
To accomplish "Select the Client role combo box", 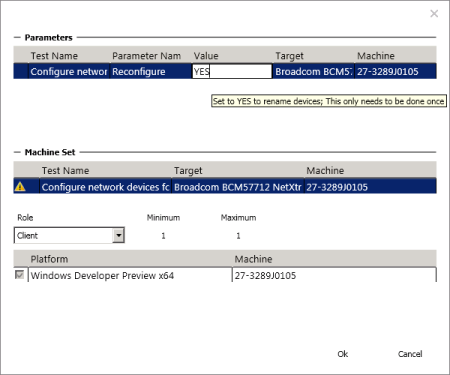I will tap(69, 235).
